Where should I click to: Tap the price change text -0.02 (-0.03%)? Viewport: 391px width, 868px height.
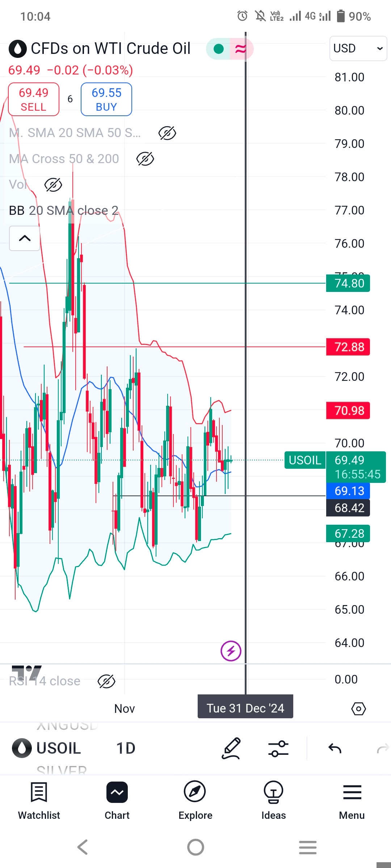90,70
